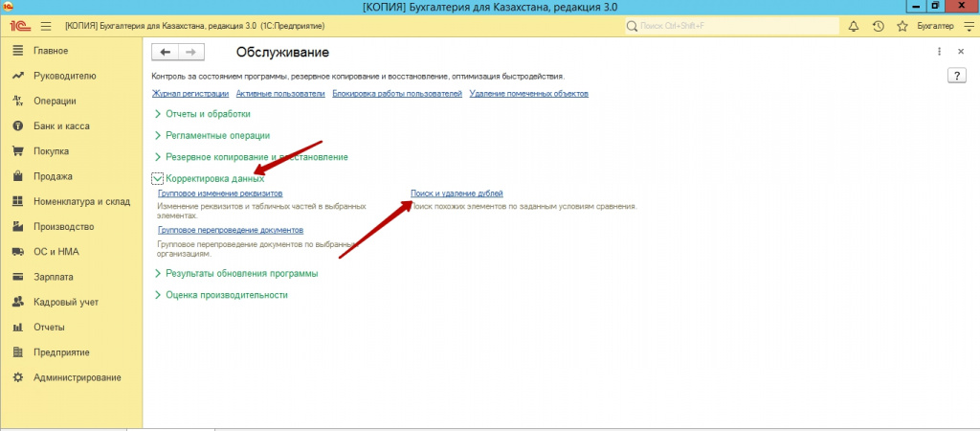Screen dimensions: 980x431
Task: Click the Обслуживание page title
Action: coord(282,53)
